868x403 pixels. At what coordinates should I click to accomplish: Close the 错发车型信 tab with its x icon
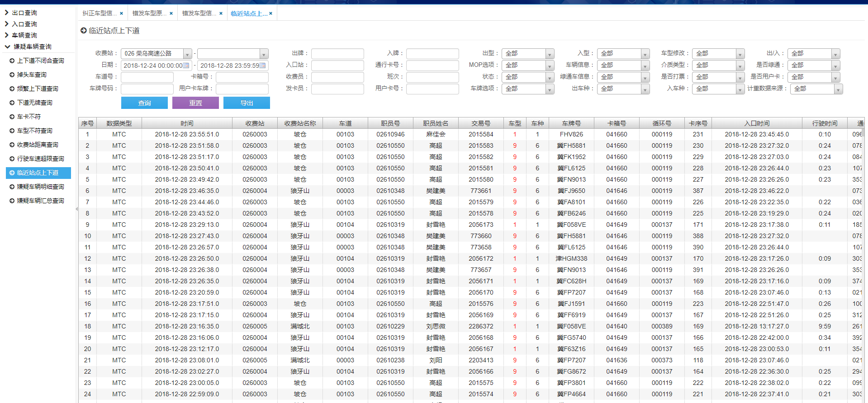tap(221, 14)
